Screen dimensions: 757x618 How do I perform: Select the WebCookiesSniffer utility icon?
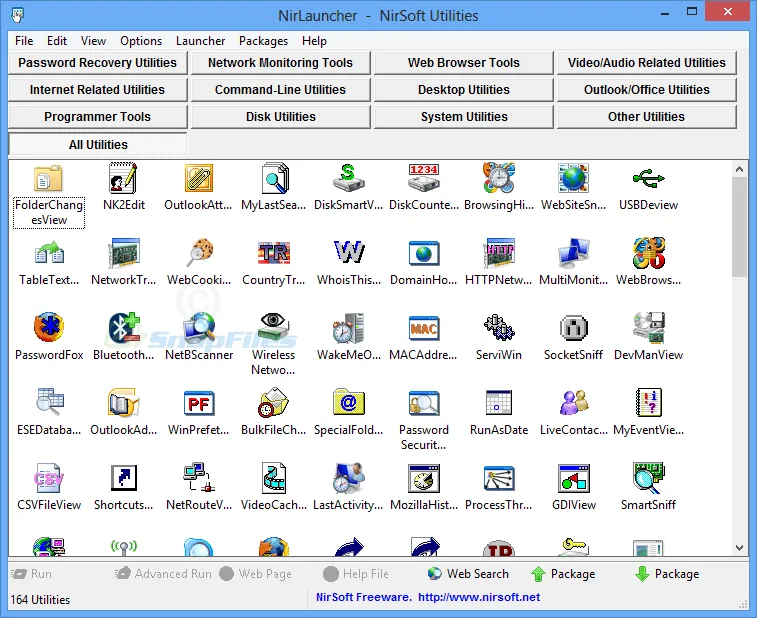(199, 253)
